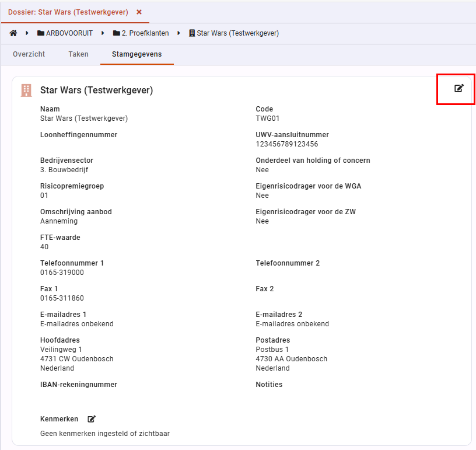Screen dimensions: 476x450
Task: Click the Eigenrisicodrager voor de ZW label
Action: pos(306,212)
